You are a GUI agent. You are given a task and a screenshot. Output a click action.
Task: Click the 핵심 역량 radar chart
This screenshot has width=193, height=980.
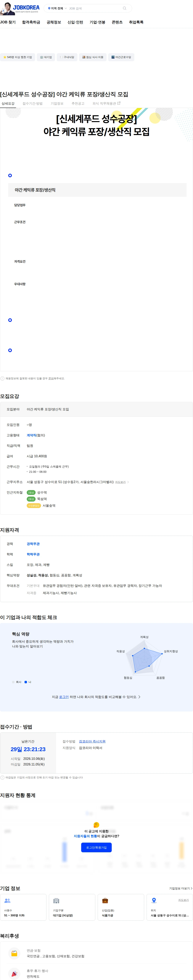(x=147, y=658)
